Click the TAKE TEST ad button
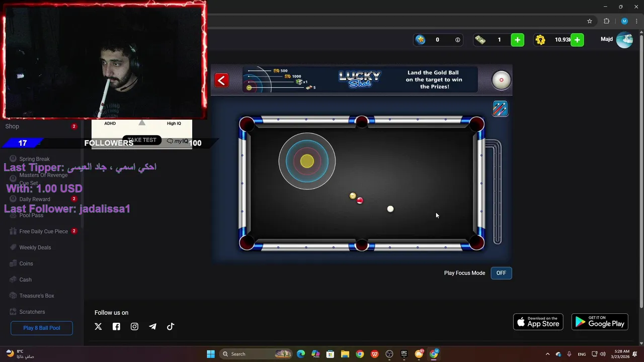Viewport: 644px width, 362px height. point(142,140)
